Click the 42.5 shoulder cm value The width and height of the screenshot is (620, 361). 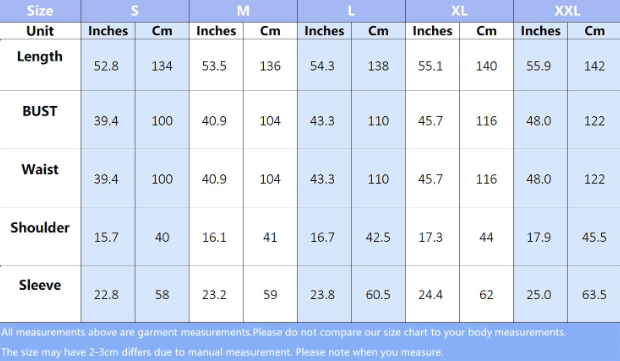pyautogui.click(x=378, y=237)
